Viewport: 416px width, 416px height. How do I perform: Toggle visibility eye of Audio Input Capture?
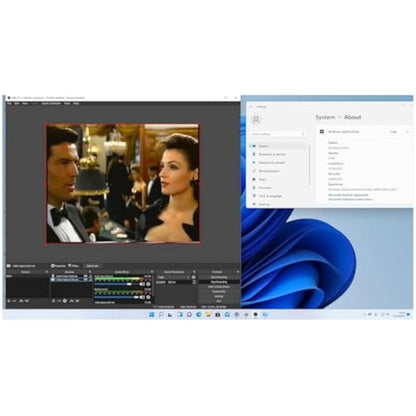[86, 276]
